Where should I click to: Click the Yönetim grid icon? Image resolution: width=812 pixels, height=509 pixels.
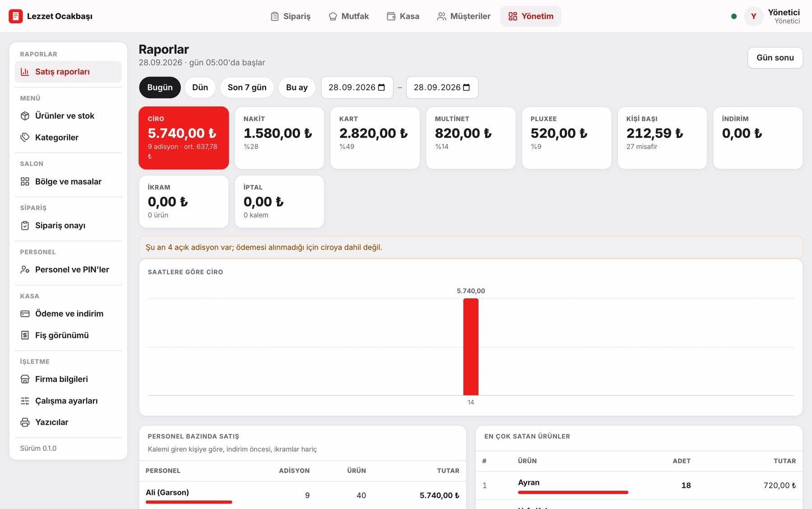coord(513,16)
